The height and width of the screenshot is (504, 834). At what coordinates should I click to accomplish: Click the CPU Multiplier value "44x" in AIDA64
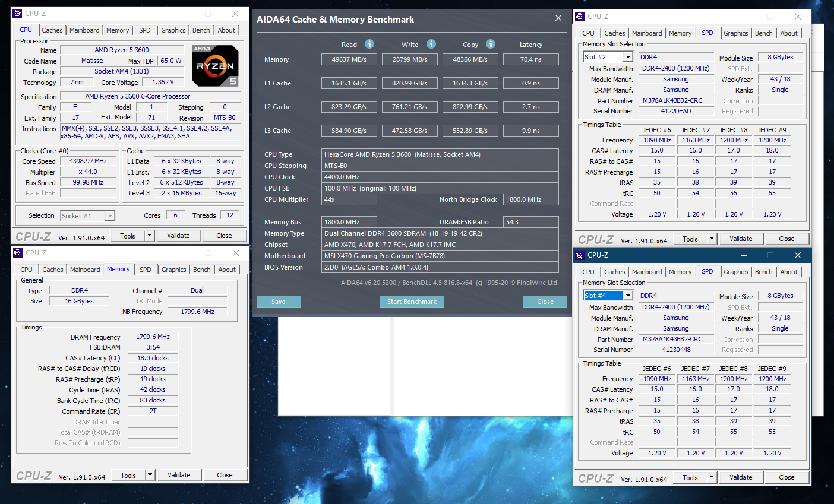pyautogui.click(x=349, y=199)
